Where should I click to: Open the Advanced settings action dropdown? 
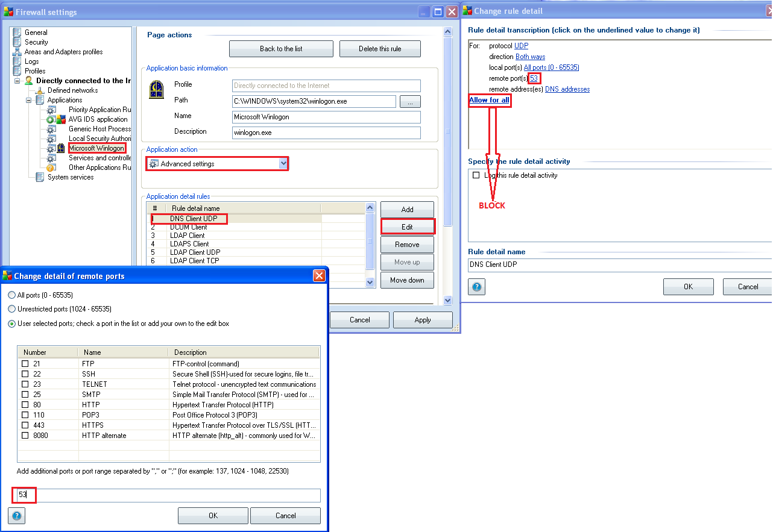coord(283,163)
